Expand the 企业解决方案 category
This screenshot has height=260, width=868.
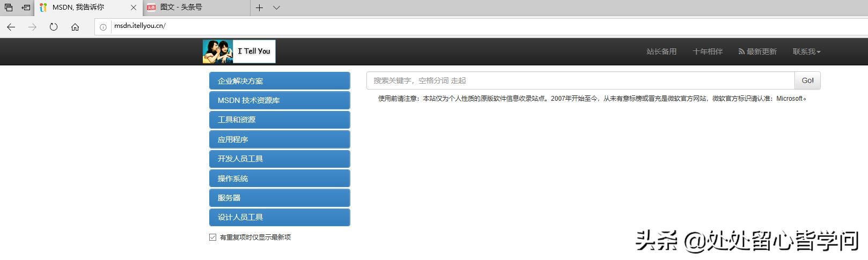tap(279, 81)
